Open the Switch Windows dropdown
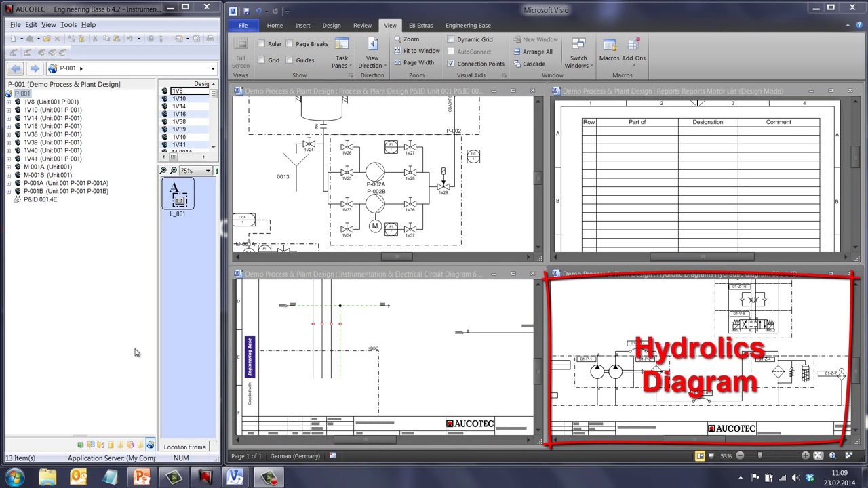Screen dimensions: 868x488 (x=578, y=52)
